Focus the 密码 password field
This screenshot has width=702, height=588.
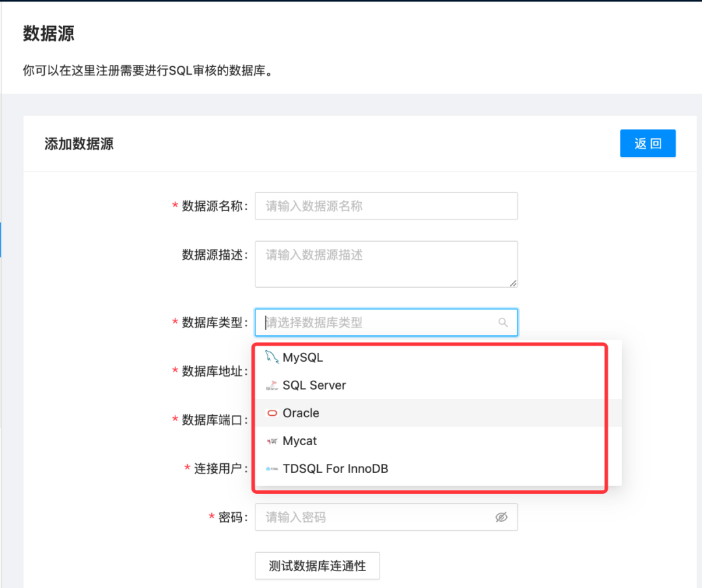pyautogui.click(x=386, y=517)
